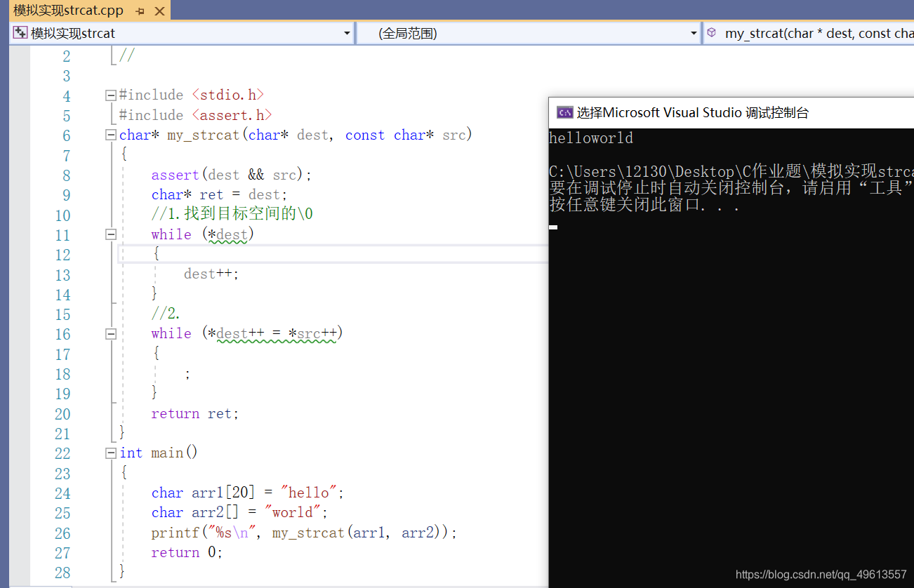Click the return ret; statement
The width and height of the screenshot is (914, 588).
click(x=195, y=413)
